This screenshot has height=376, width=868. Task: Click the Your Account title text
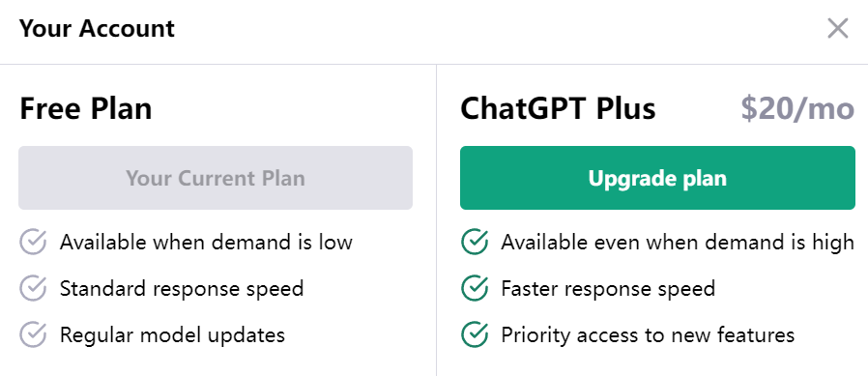pyautogui.click(x=97, y=28)
